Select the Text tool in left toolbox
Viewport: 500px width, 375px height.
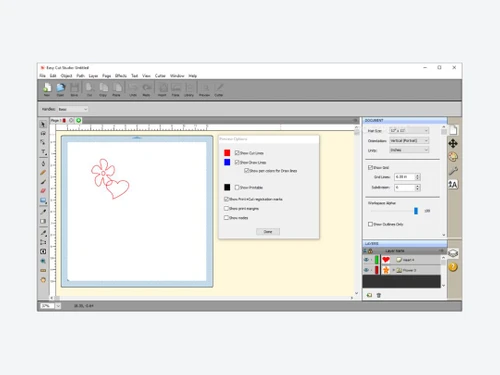43,152
